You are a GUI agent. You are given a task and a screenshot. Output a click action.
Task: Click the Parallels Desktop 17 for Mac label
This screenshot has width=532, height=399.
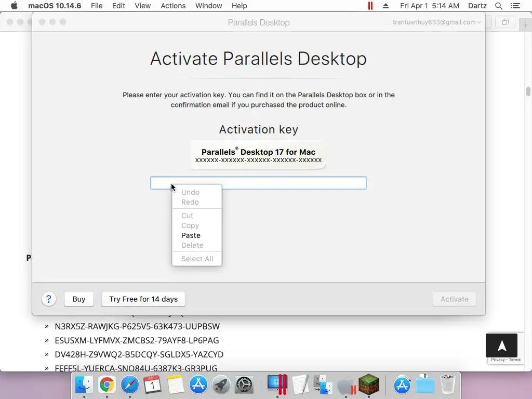click(259, 152)
